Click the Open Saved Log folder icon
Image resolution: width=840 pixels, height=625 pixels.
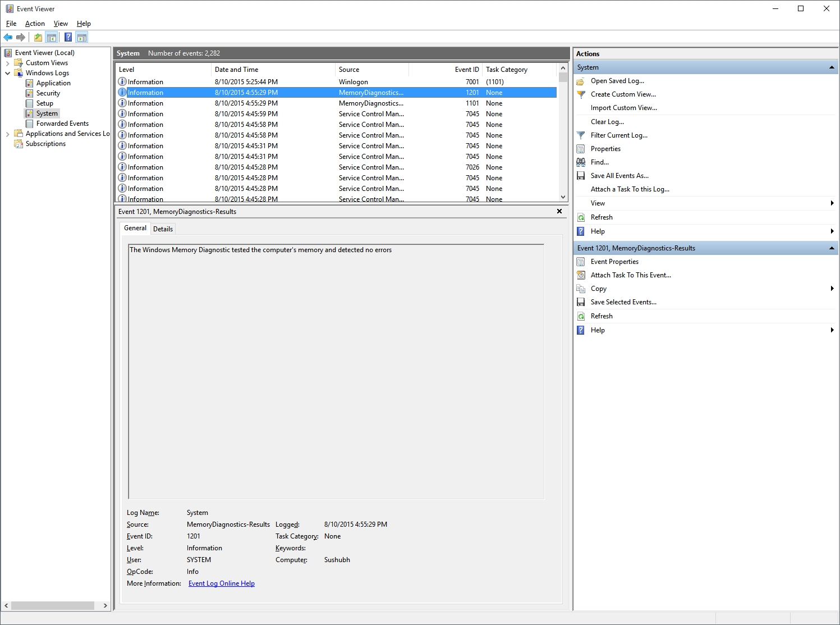[x=581, y=81]
